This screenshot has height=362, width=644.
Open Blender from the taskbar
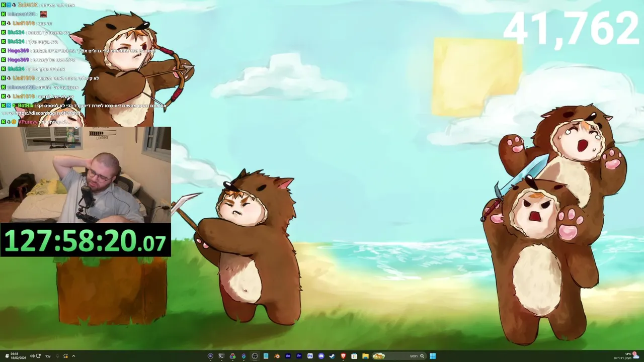pos(277,356)
